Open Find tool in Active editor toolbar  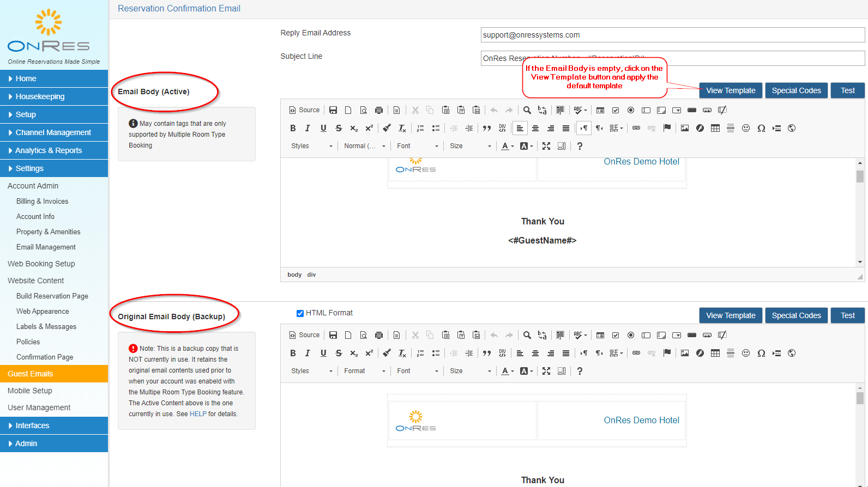pyautogui.click(x=527, y=110)
